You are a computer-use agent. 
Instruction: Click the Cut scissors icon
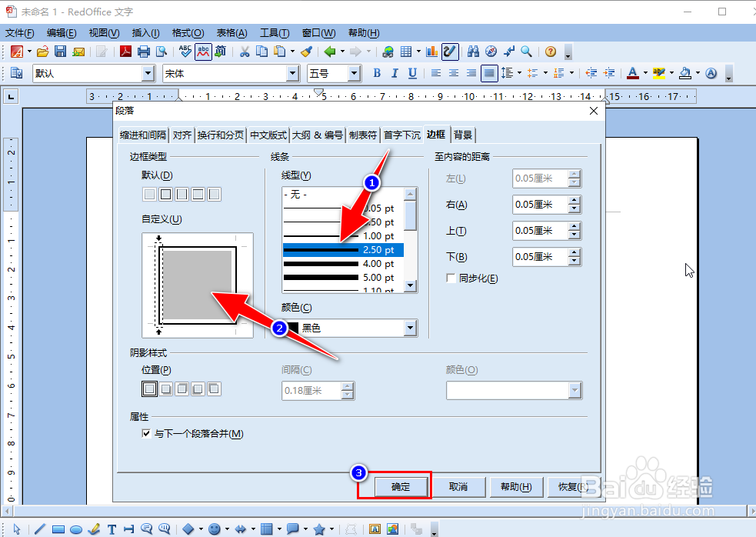245,52
